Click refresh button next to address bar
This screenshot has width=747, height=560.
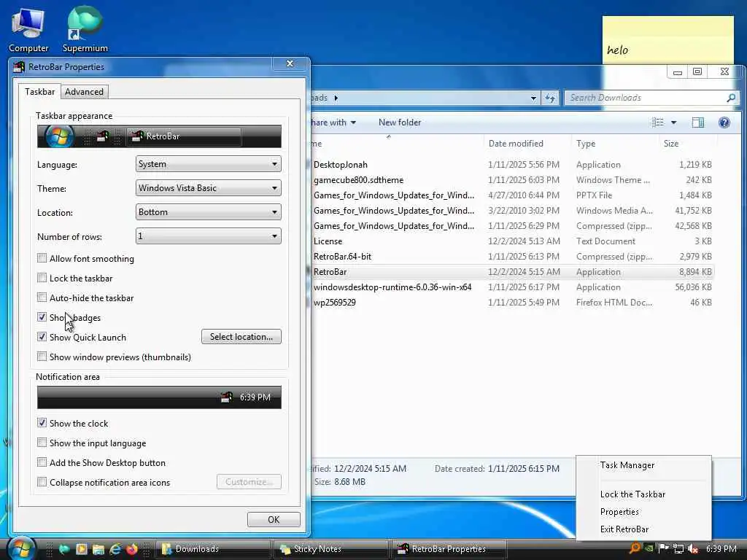pos(550,98)
